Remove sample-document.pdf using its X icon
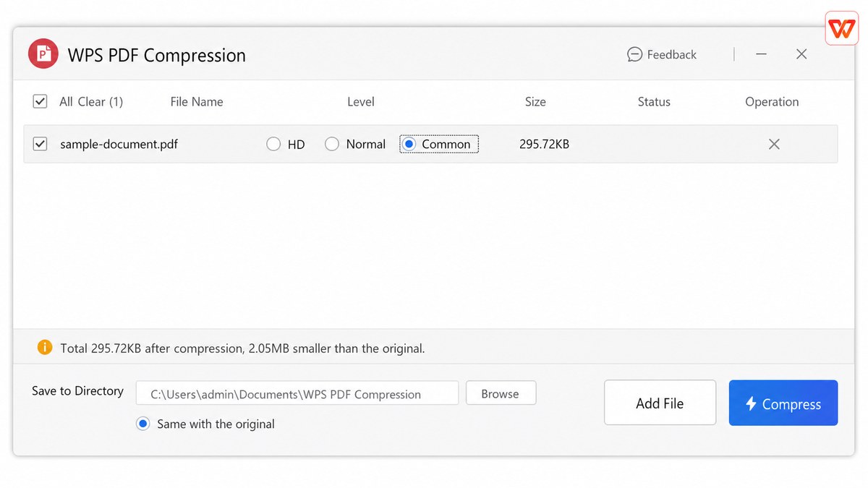Viewport: 868px width, 488px height. click(774, 144)
